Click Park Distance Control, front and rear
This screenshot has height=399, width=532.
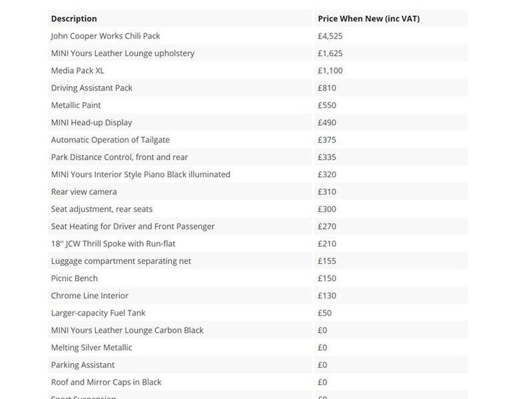point(119,157)
